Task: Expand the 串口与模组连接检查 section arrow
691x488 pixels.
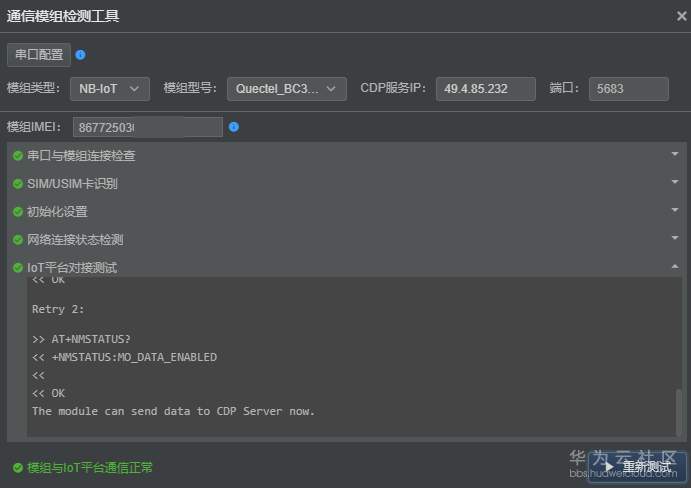Action: tap(675, 154)
